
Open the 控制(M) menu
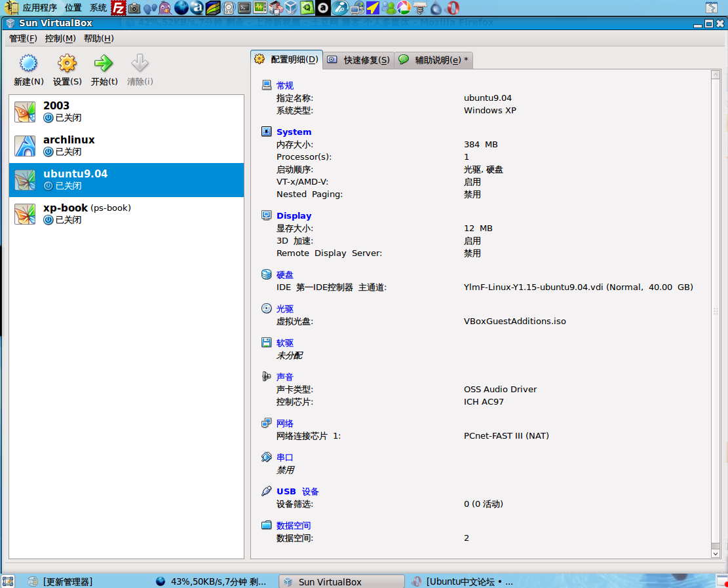click(60, 39)
